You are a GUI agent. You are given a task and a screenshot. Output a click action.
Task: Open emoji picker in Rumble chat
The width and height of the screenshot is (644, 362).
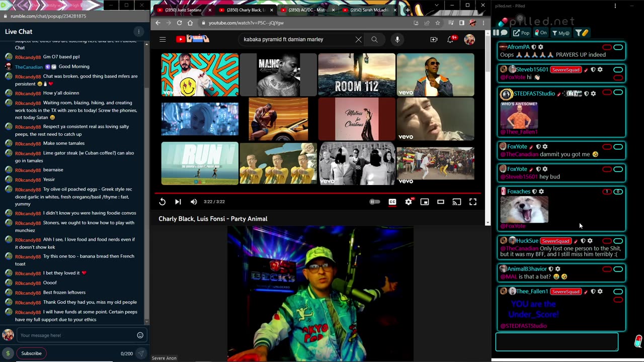click(x=140, y=335)
